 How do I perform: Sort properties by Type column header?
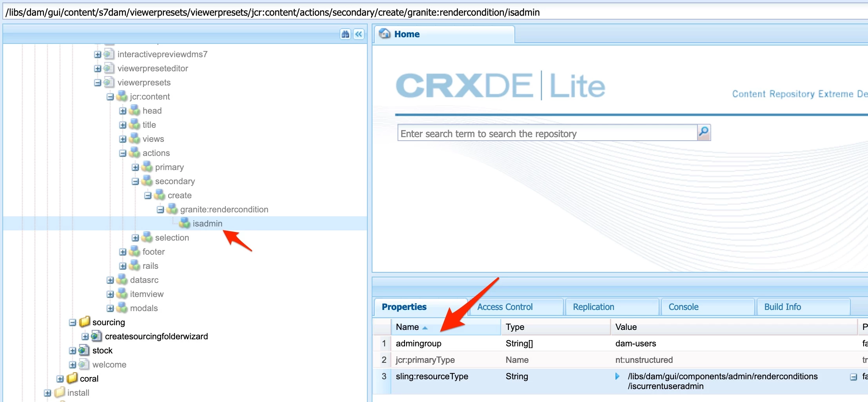tap(556, 327)
